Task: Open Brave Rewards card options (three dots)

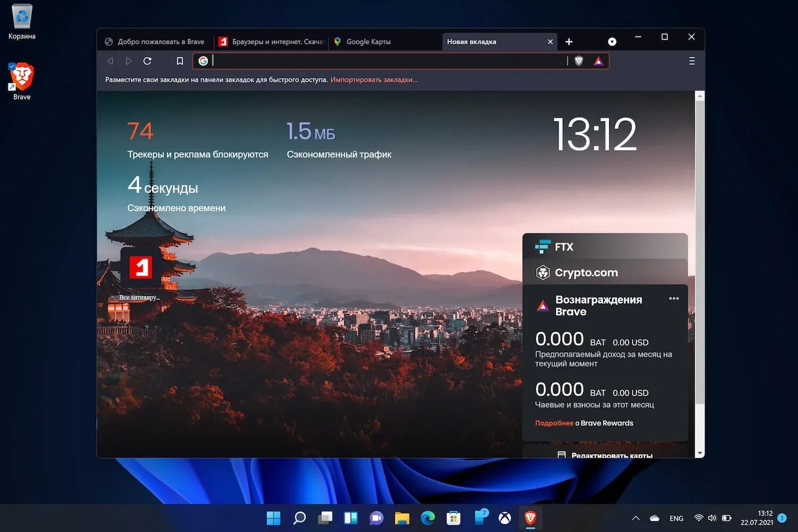Action: [674, 298]
